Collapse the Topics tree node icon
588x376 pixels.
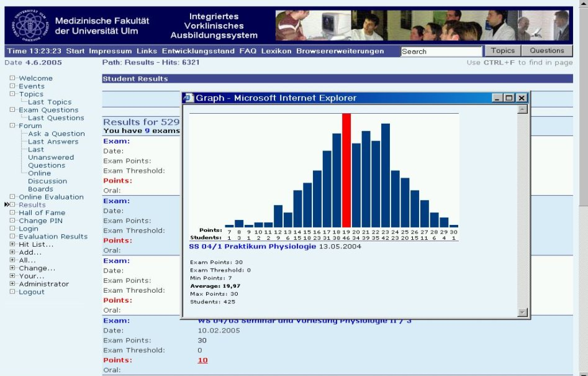point(12,94)
